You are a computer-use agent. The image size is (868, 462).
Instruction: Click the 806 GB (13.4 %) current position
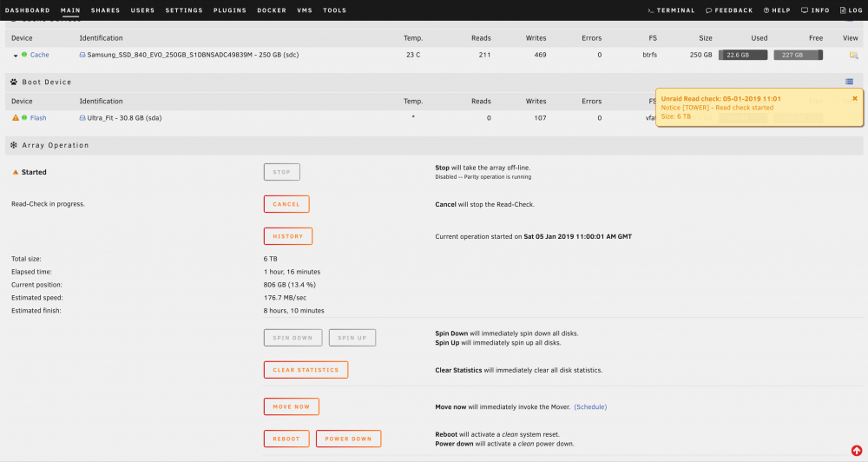tap(290, 285)
